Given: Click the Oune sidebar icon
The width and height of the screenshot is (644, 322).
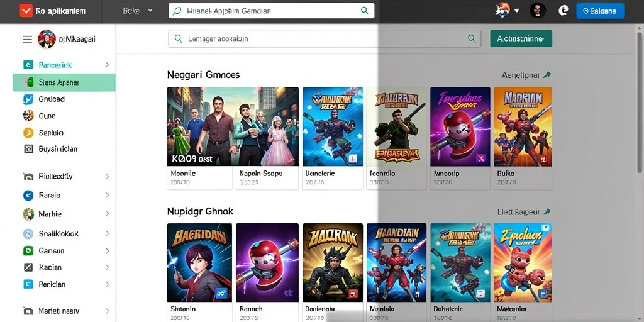Looking at the screenshot, I should coord(28,116).
